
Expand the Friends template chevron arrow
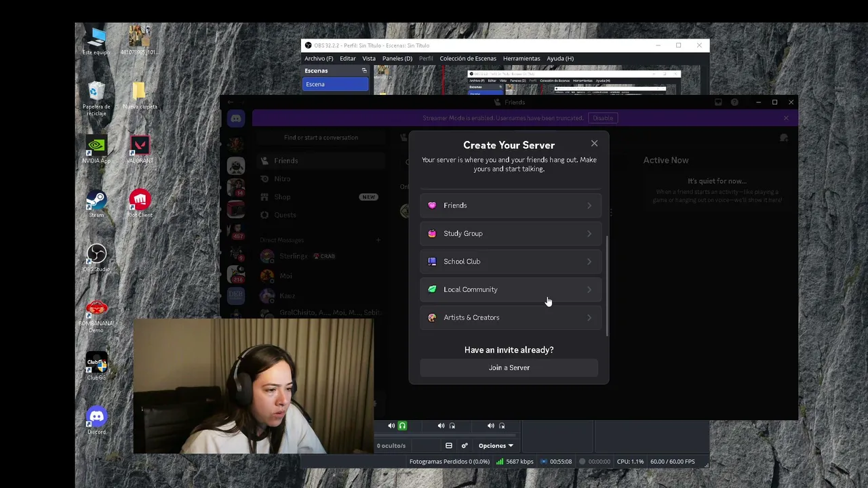[x=589, y=205]
